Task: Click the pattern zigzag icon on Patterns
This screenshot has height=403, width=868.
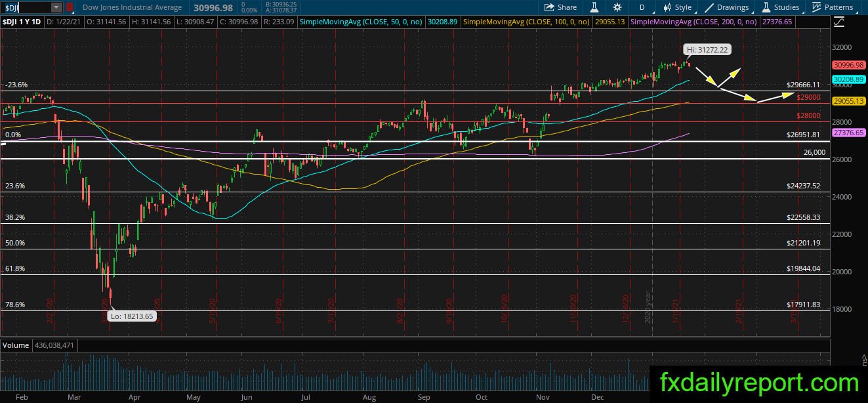Action: pos(817,7)
